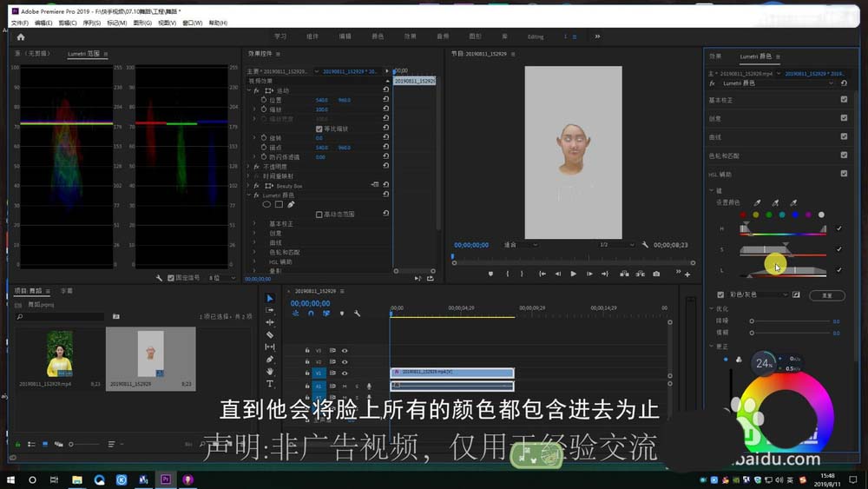
Task: Collapse the Lumetri color effect group
Action: point(249,195)
